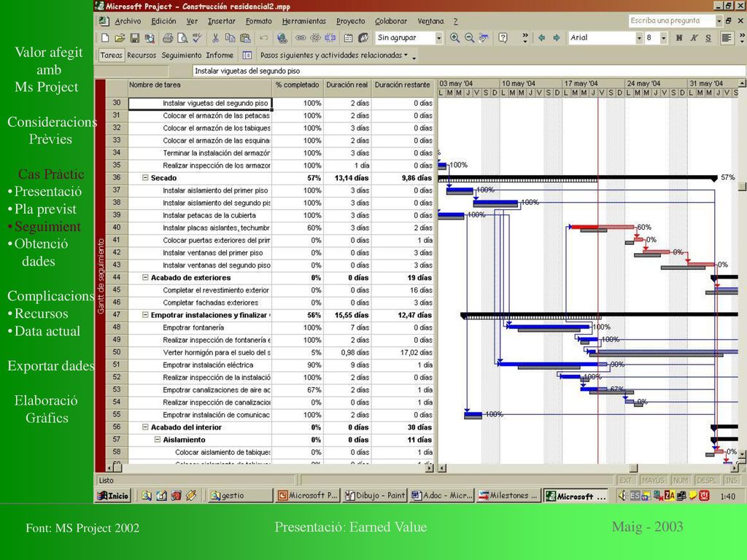The image size is (747, 560).
Task: Print the Gantt chart using the printer icon
Action: point(168,38)
